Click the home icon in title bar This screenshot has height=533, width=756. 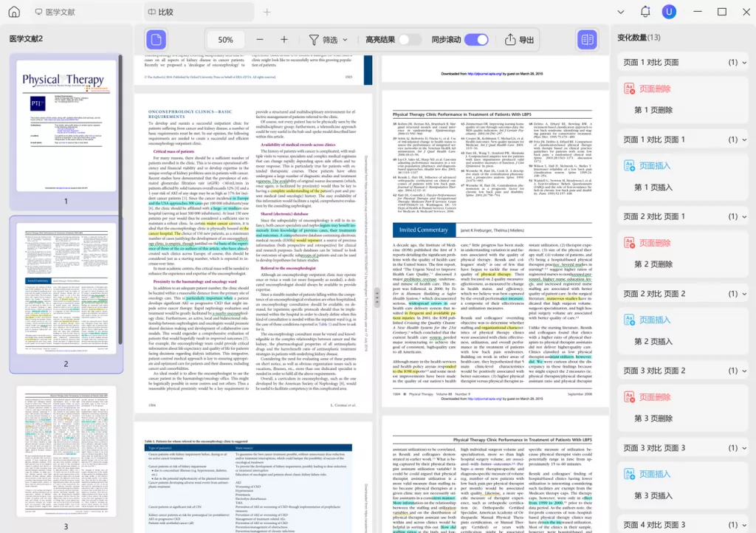point(14,12)
